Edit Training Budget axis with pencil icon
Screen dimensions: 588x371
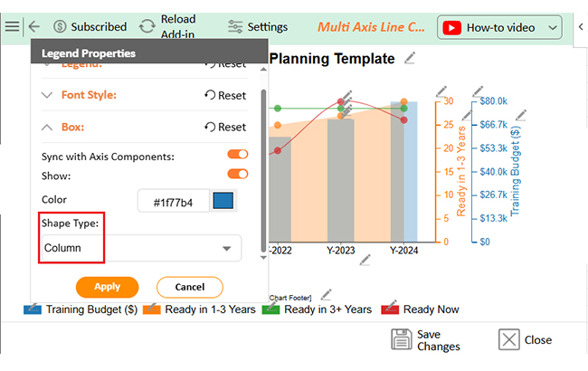tap(522, 115)
